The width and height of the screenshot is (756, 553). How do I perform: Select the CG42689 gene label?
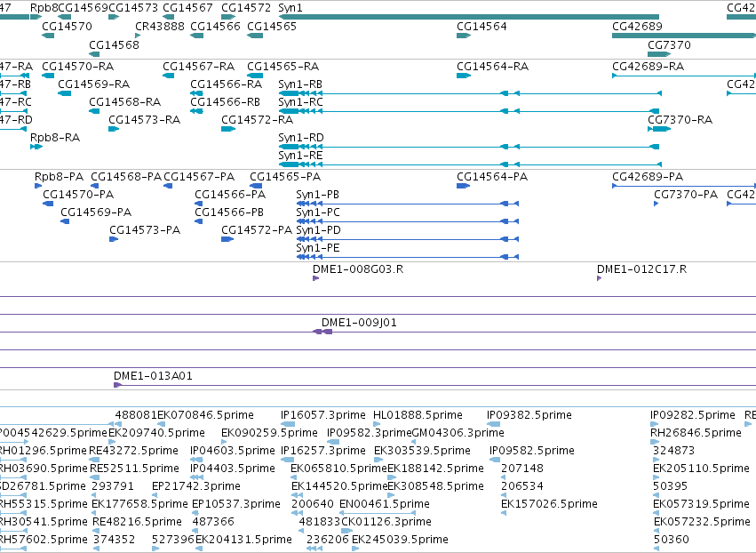(637, 26)
